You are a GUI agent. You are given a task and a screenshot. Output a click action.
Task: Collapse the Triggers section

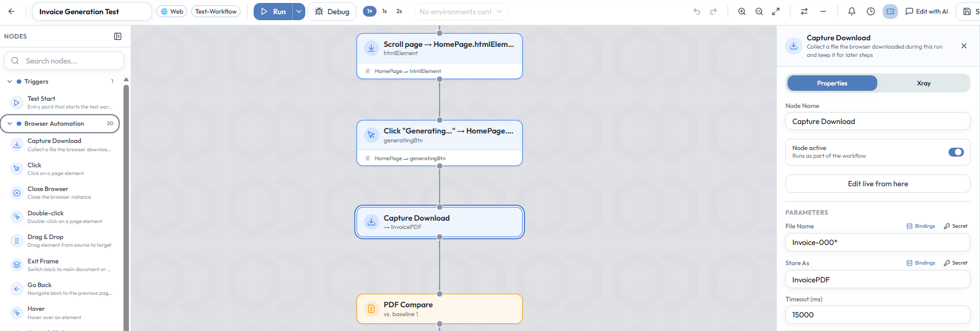click(x=10, y=81)
